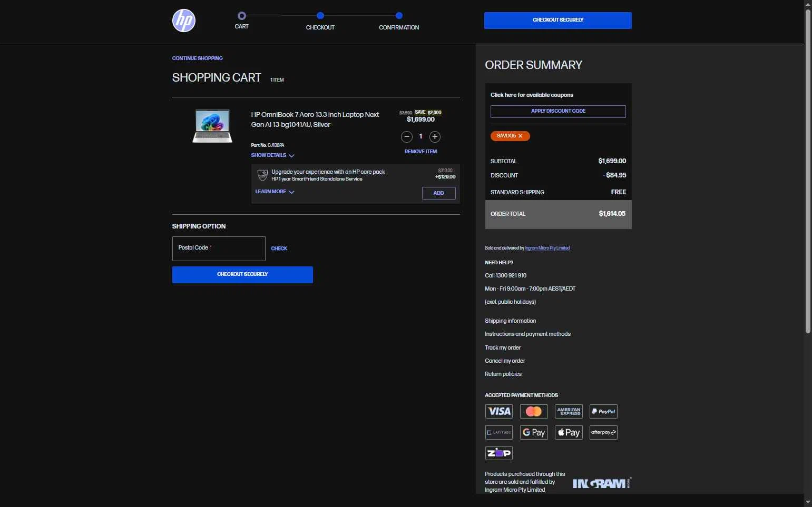Image resolution: width=812 pixels, height=507 pixels.
Task: Click the subtotal $1,699.00 value
Action: [612, 161]
